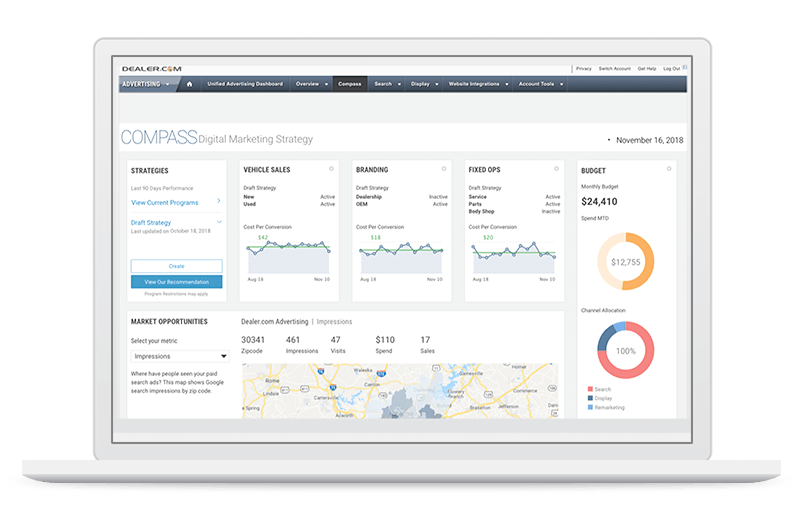
Task: Click the 461 Impressions value
Action: (x=293, y=340)
